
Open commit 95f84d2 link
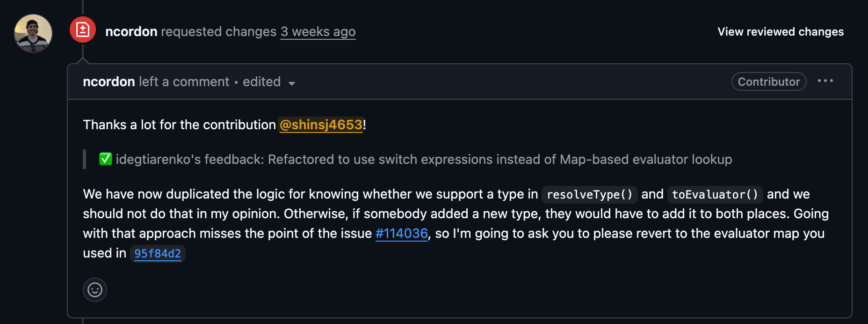tap(158, 254)
